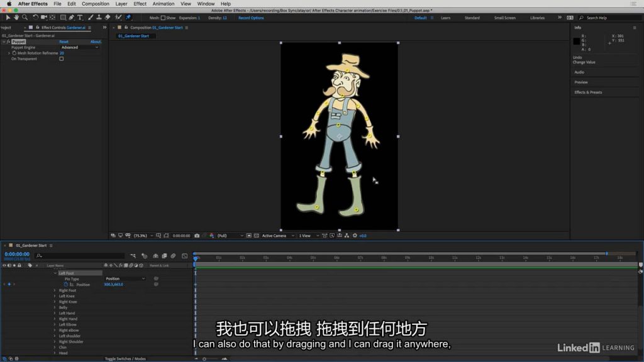Open the 1 View layout dropdown
This screenshot has height=362, width=644.
coord(309,236)
